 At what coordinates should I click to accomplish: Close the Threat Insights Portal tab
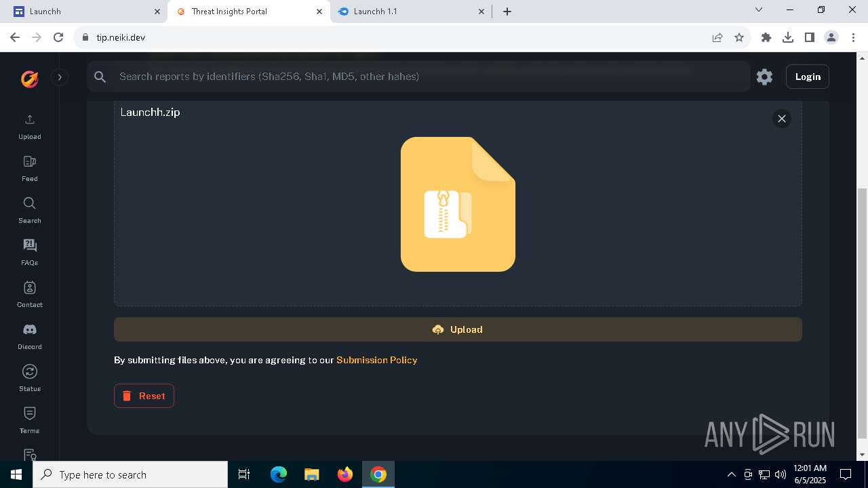[319, 12]
